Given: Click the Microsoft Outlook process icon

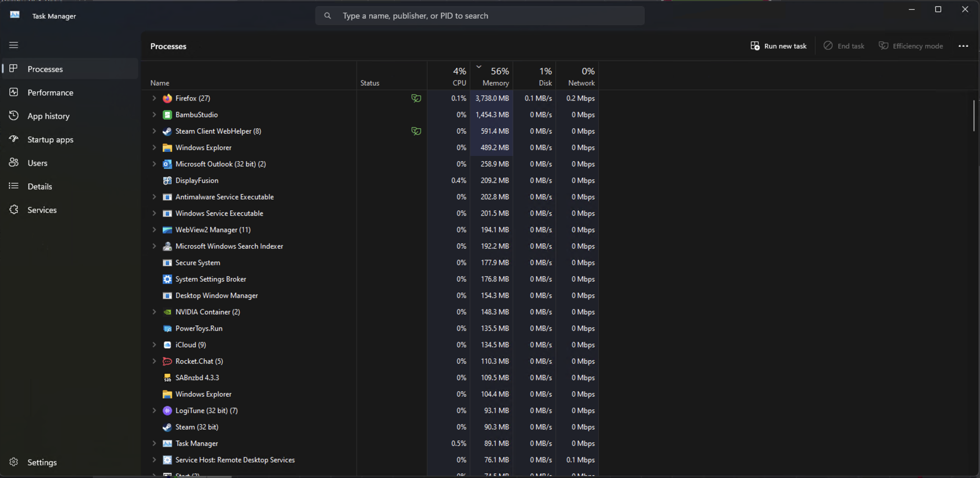Looking at the screenshot, I should [167, 164].
